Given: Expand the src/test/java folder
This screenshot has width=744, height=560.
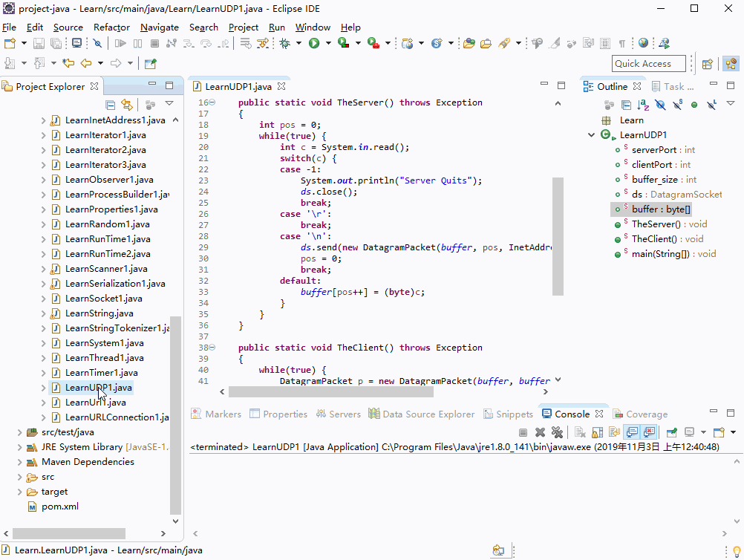Looking at the screenshot, I should click(x=19, y=432).
